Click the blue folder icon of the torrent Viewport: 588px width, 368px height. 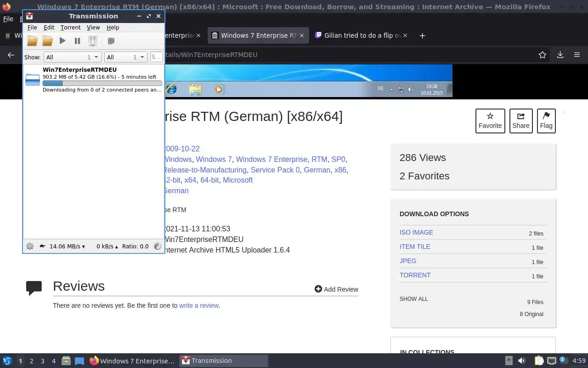pos(33,80)
